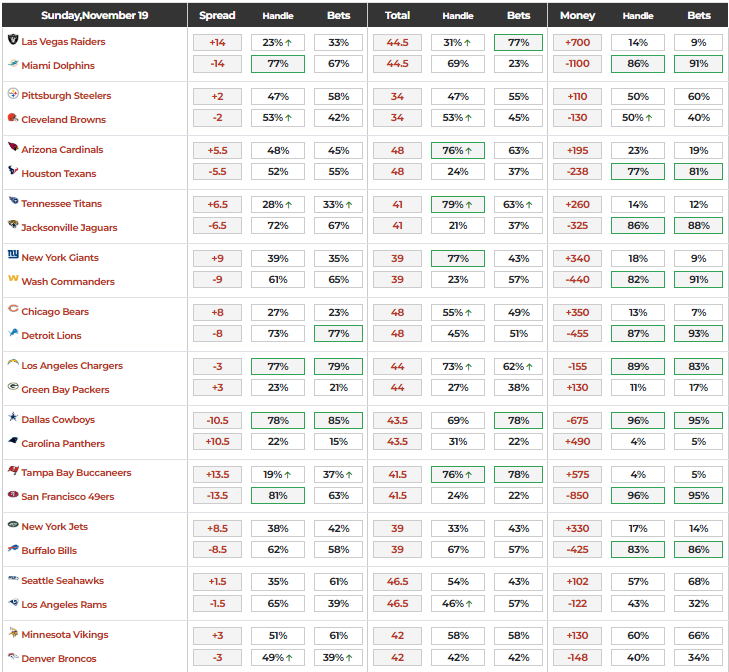Select the Cardinals +5.5 spread cell
Image resolution: width=729 pixels, height=672 pixels.
(x=217, y=150)
